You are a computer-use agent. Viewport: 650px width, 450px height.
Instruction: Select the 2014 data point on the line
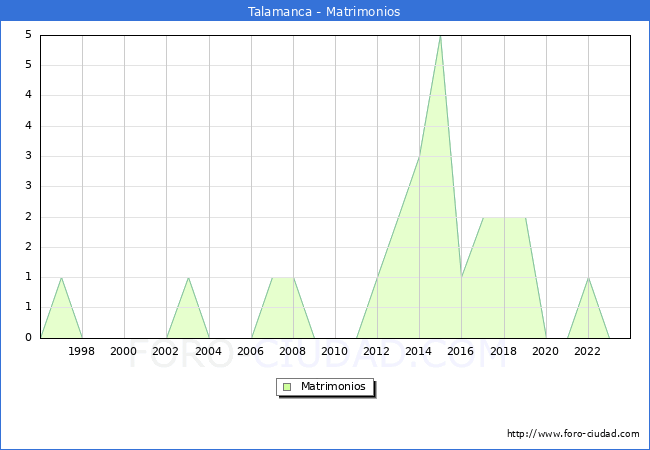click(x=420, y=157)
